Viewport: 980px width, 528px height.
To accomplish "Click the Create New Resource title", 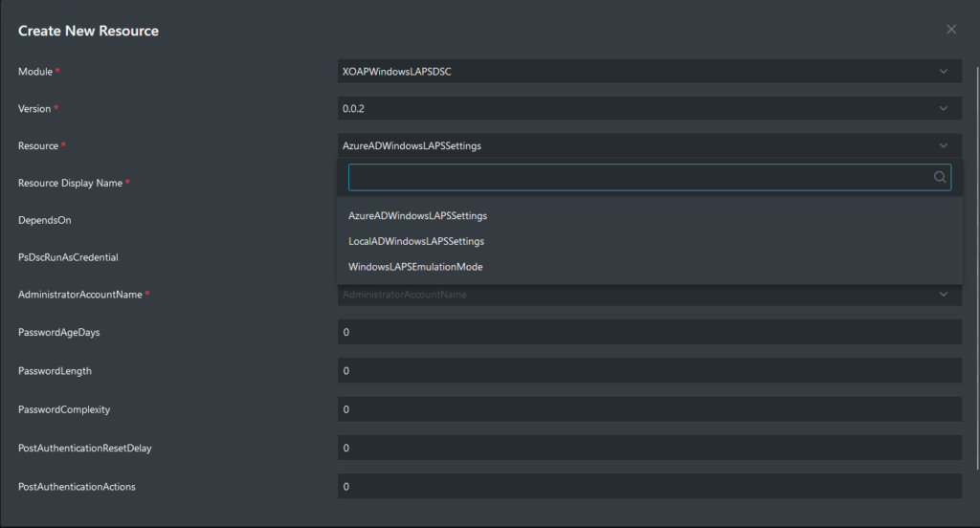I will [88, 31].
